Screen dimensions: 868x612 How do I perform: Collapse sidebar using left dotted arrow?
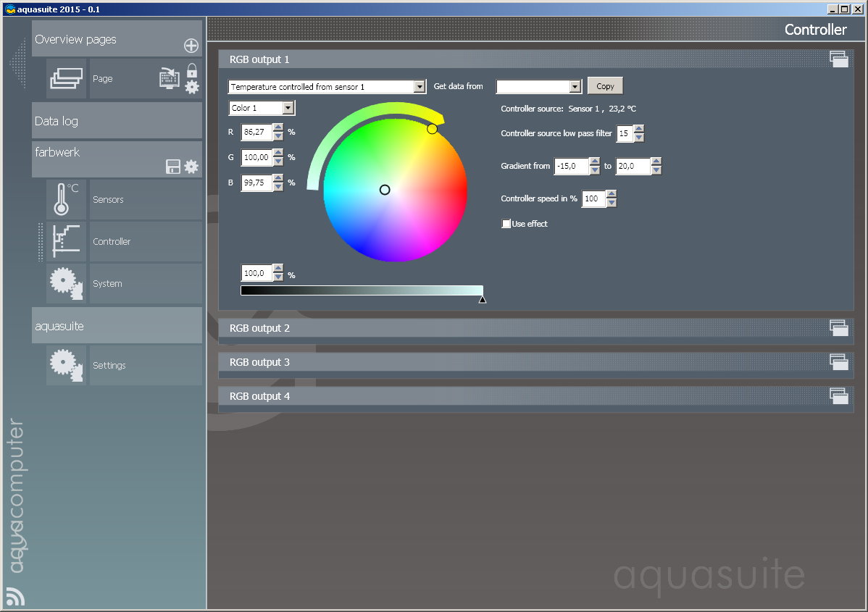tap(17, 64)
